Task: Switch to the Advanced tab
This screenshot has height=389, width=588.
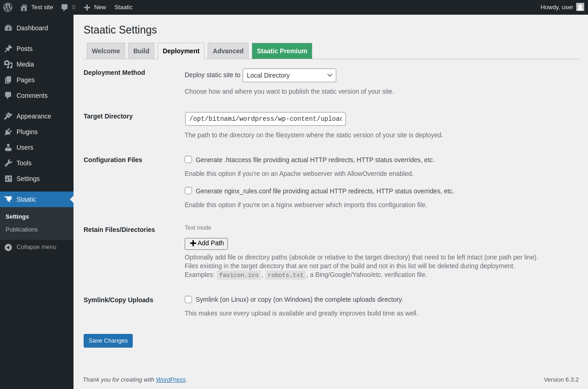Action: click(228, 51)
